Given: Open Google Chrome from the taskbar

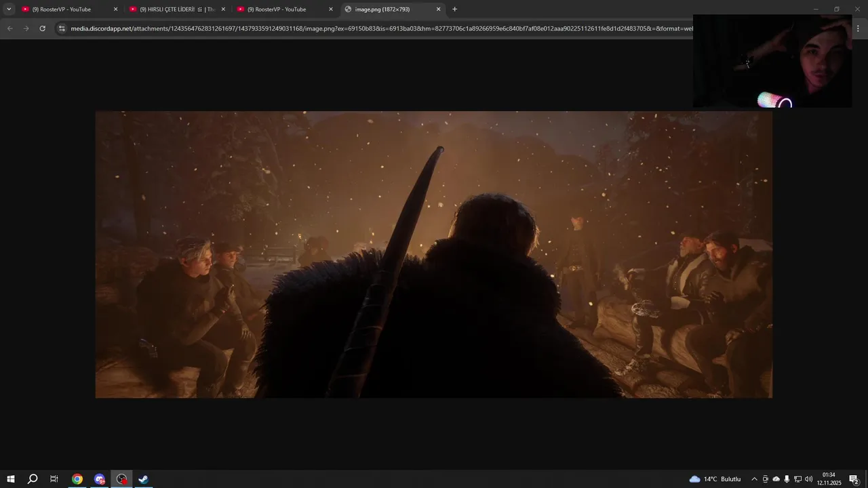Looking at the screenshot, I should 77,479.
